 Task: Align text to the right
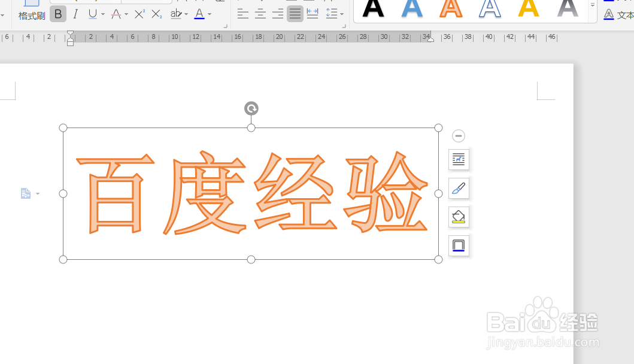[x=277, y=14]
